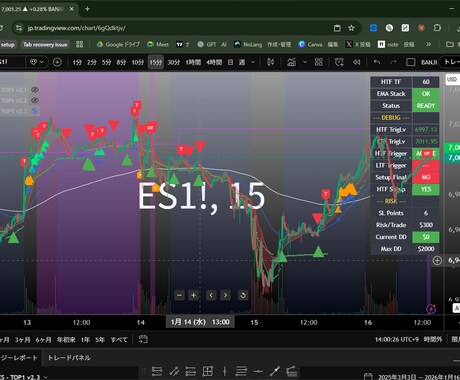This screenshot has height=380, width=460.
Task: Switch to the 1分 timeframe
Action: [x=77, y=62]
